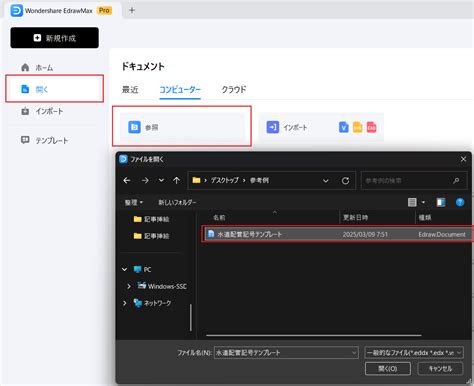The width and height of the screenshot is (474, 386).
Task: Click the キャンセル button
Action: click(440, 368)
